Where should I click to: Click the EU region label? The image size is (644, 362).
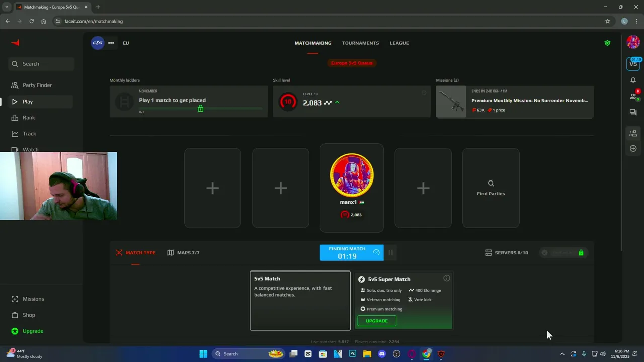pos(126,43)
